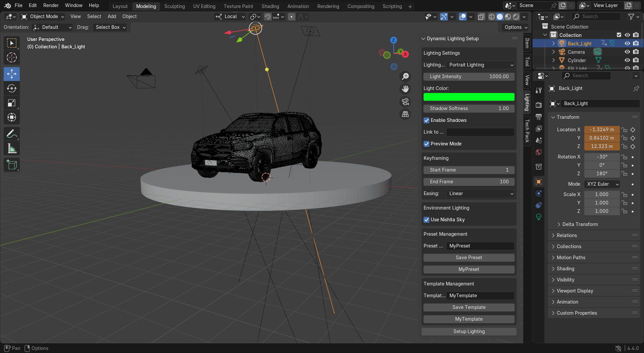Select the Scale tool
This screenshot has height=353, width=644.
click(x=12, y=103)
